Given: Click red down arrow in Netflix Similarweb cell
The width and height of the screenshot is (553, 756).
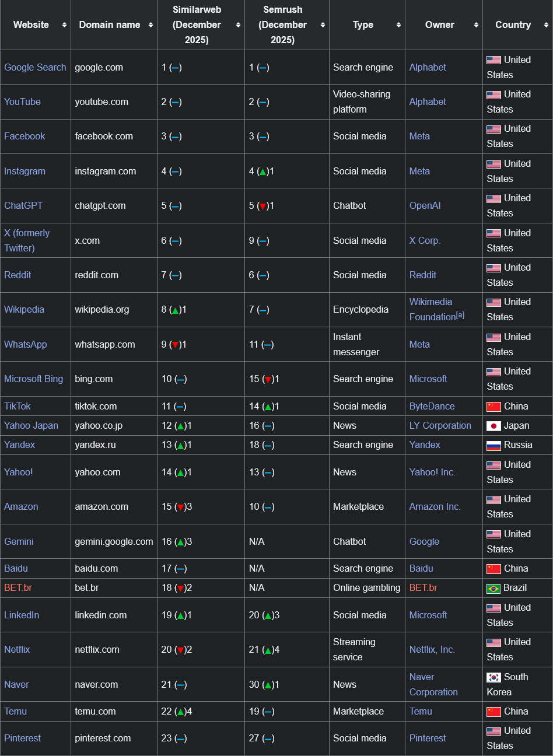Looking at the screenshot, I should 180,650.
